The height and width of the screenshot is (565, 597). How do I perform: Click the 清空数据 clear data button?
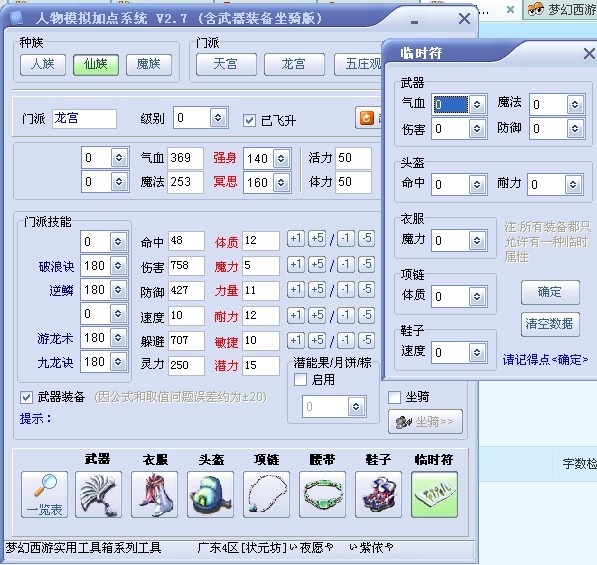coord(550,324)
